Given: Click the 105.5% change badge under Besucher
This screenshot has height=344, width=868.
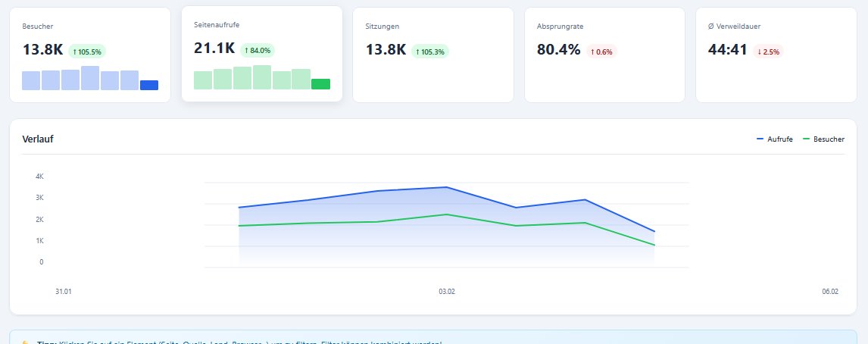Looking at the screenshot, I should tap(87, 52).
